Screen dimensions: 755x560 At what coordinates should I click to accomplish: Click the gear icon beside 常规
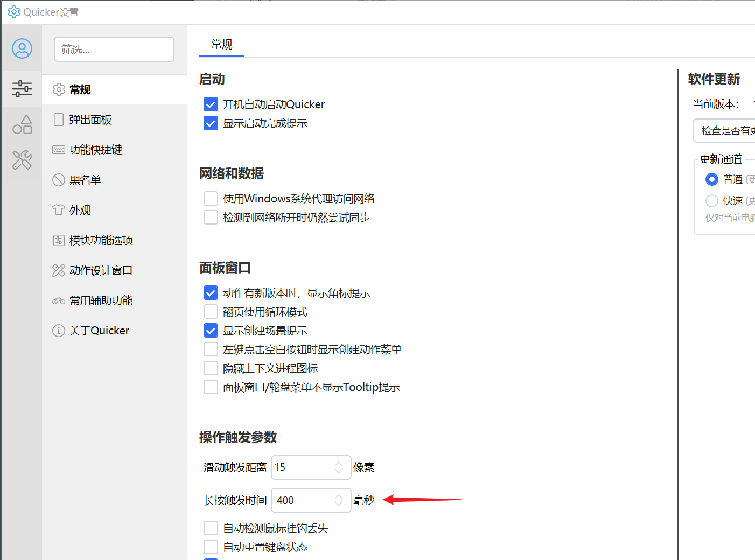59,89
